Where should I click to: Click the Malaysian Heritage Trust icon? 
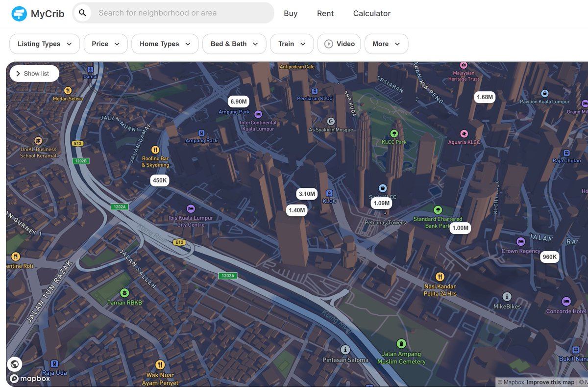point(464,65)
